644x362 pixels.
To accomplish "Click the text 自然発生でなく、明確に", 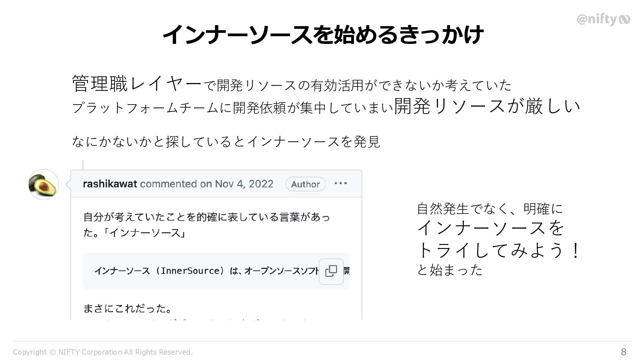I will pos(490,209).
